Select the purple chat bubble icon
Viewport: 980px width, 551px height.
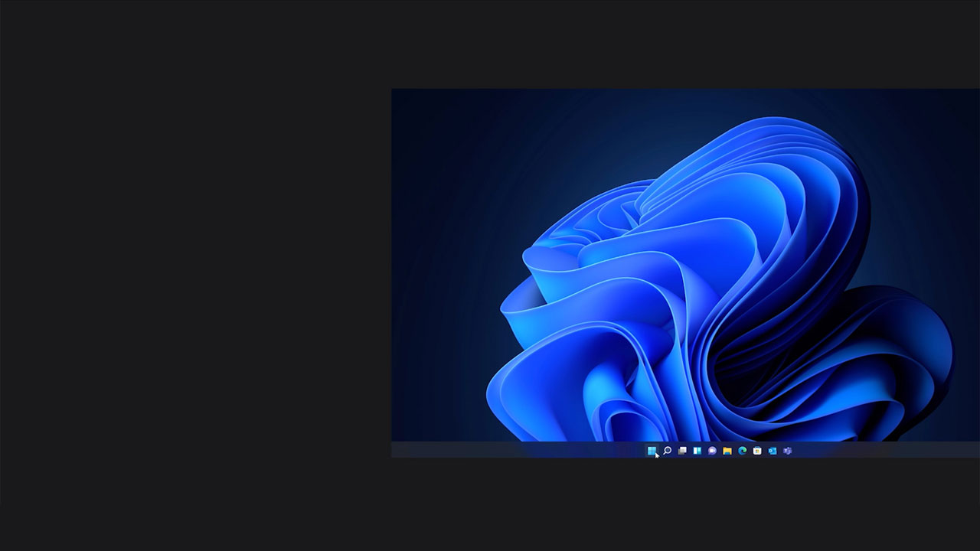point(712,451)
